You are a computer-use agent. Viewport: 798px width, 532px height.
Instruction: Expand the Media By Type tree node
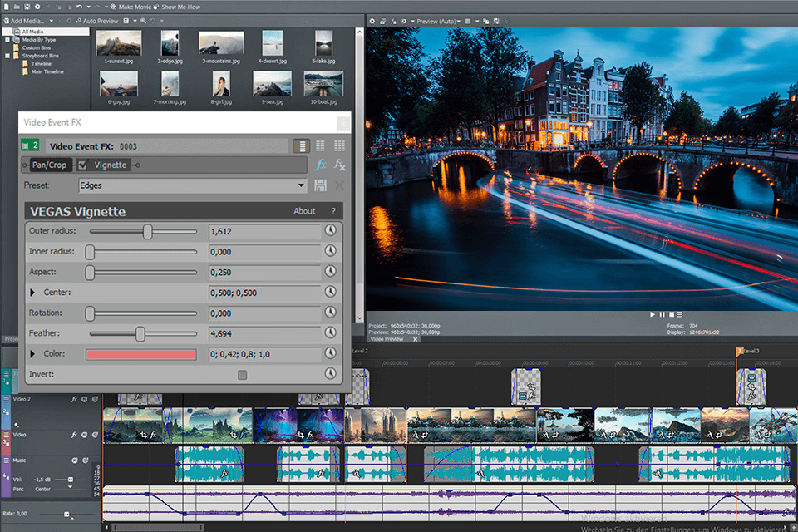point(7,39)
